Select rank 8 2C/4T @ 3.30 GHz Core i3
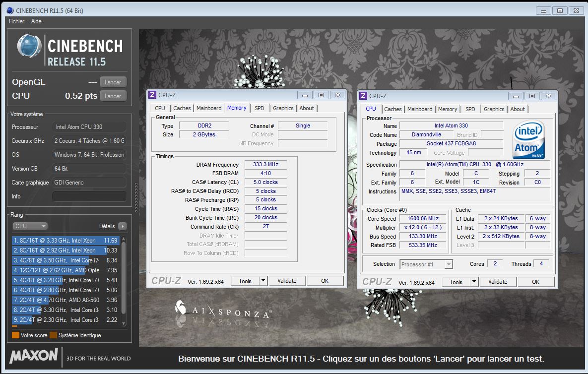 point(65,310)
